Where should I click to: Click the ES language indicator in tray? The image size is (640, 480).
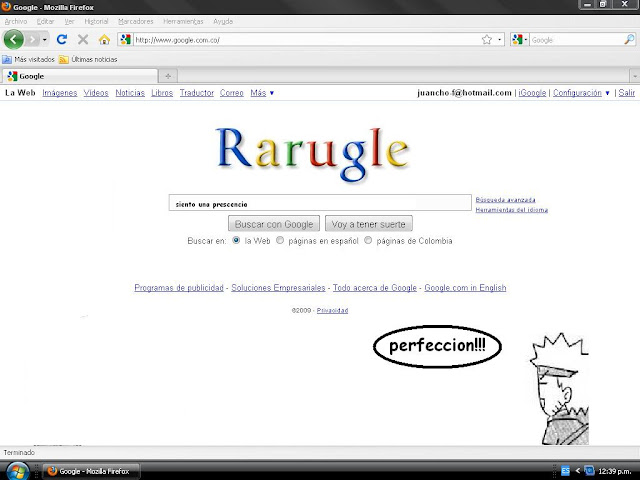565,471
